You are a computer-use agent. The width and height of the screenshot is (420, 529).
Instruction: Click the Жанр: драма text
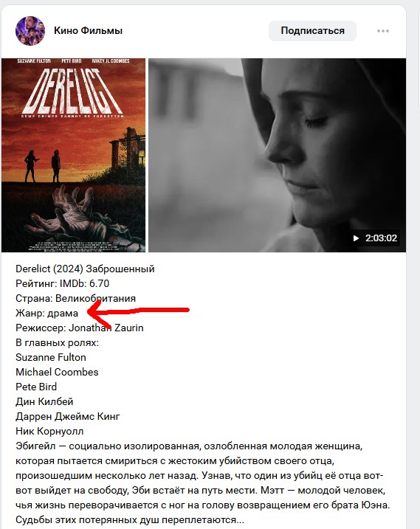(x=47, y=313)
